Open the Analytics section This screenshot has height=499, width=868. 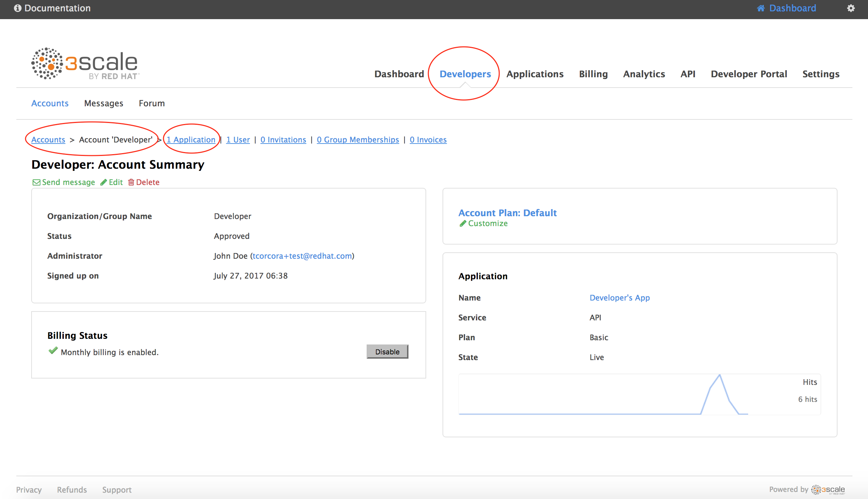pyautogui.click(x=644, y=74)
